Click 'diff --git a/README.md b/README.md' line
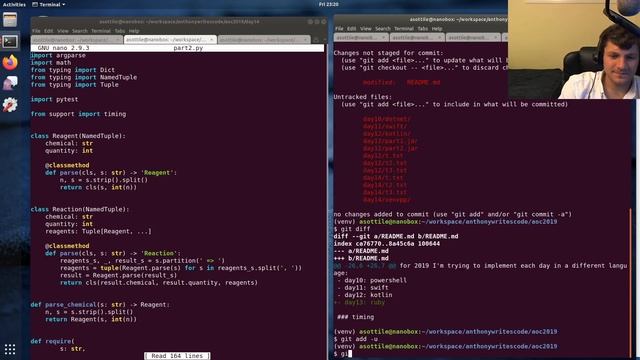This screenshot has width=640, height=360. coord(396,236)
